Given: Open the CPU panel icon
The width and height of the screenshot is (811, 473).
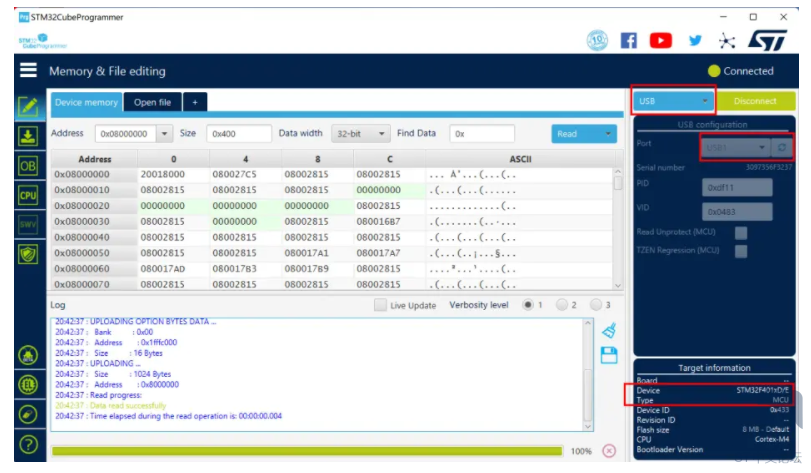Looking at the screenshot, I should click(28, 195).
